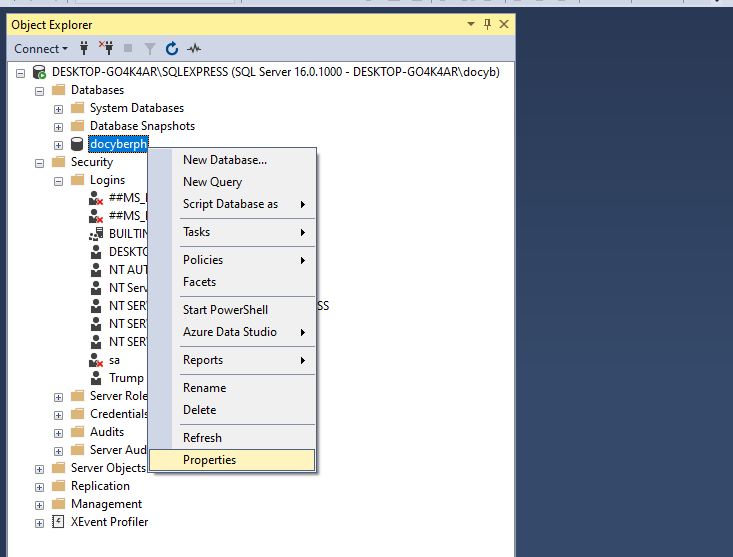Screen dimensions: 733x557
Task: Select the Management folder in tree
Action: (105, 504)
